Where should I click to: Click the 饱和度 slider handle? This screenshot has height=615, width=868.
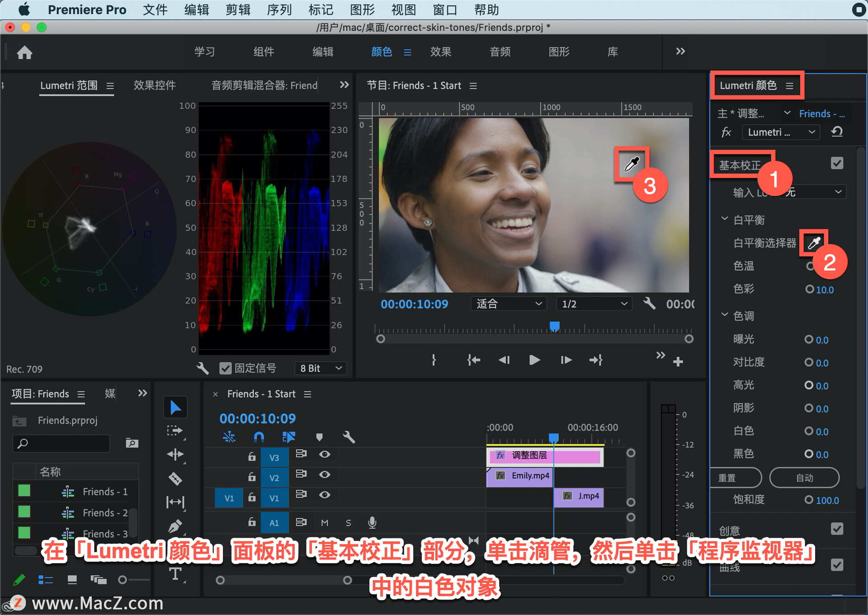[809, 500]
